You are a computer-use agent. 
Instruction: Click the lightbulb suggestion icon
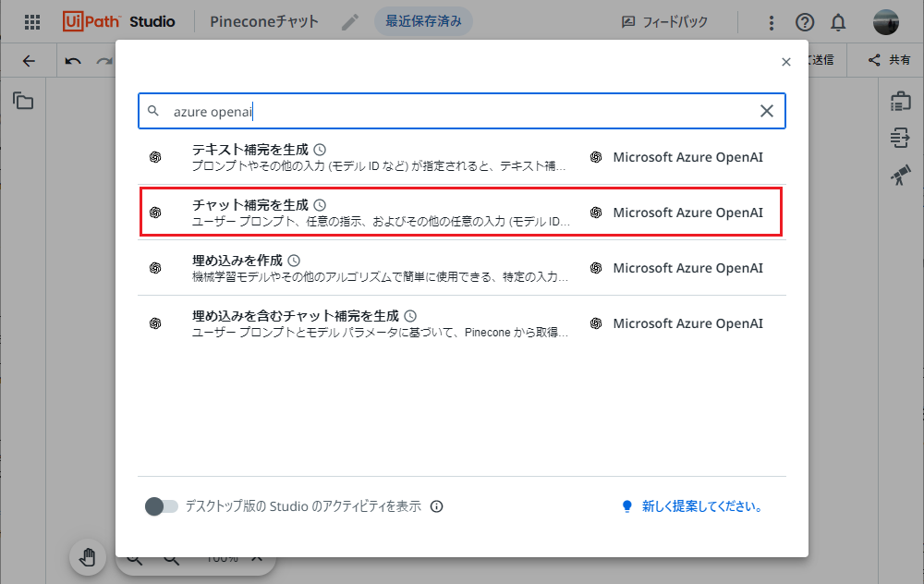[627, 506]
